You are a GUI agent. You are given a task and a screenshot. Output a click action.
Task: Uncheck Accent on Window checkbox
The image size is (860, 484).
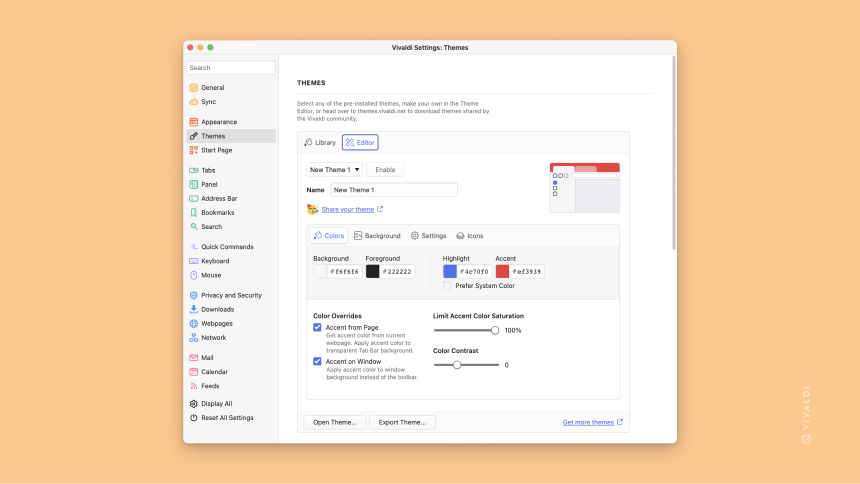coord(317,361)
